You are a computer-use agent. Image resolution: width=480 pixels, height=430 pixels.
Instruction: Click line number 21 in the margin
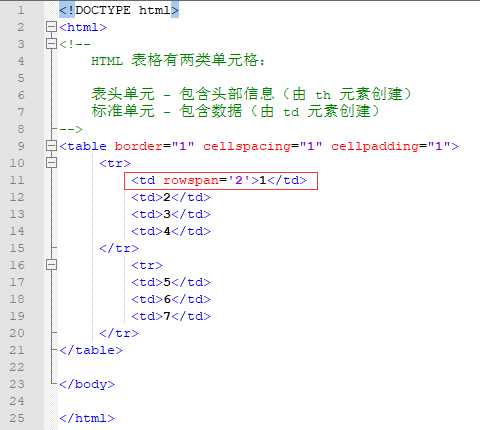pos(17,350)
